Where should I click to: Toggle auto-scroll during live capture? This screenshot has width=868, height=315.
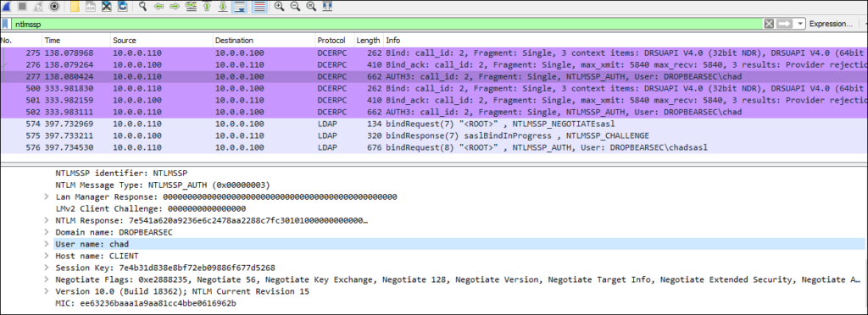(x=239, y=7)
